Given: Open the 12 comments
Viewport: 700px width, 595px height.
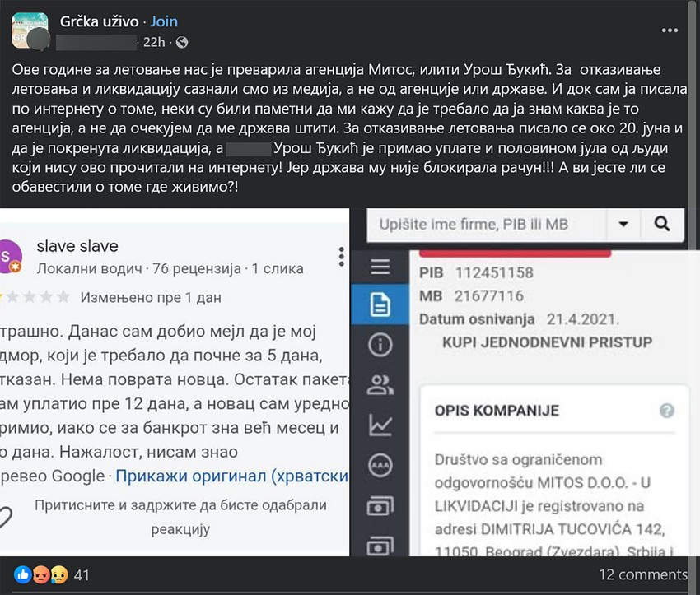Looking at the screenshot, I should 643,574.
